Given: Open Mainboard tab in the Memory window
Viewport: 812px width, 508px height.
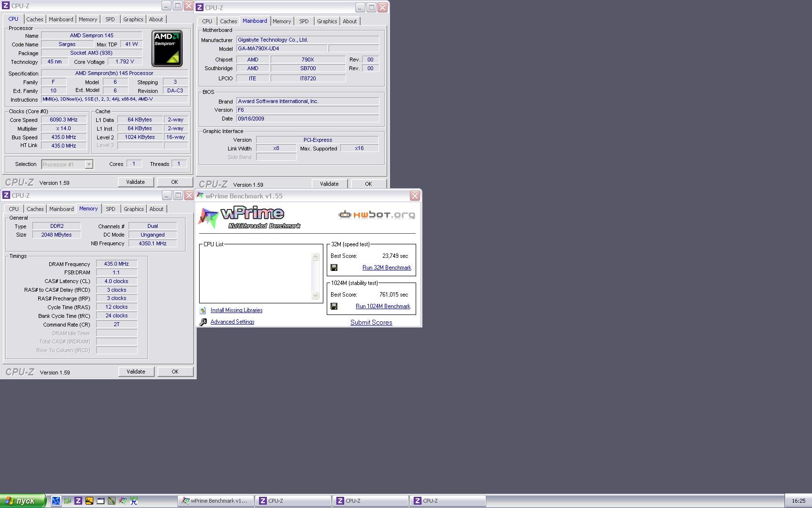Looking at the screenshot, I should [61, 209].
